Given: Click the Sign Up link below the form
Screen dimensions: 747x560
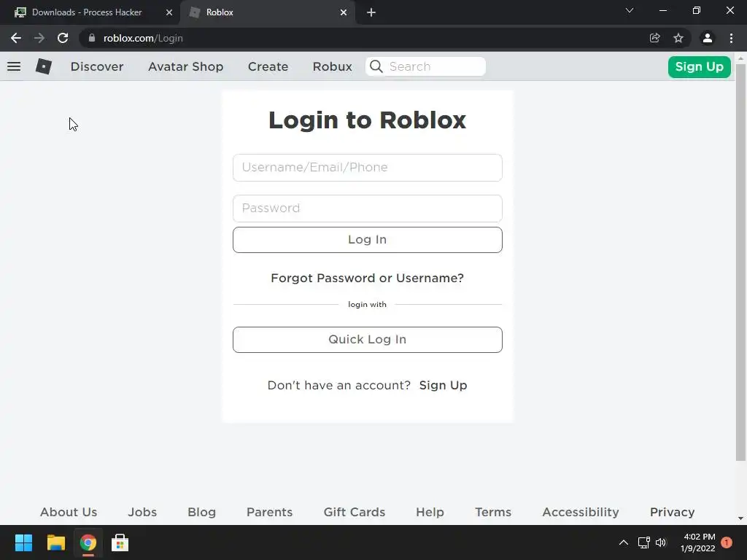Looking at the screenshot, I should tap(443, 385).
